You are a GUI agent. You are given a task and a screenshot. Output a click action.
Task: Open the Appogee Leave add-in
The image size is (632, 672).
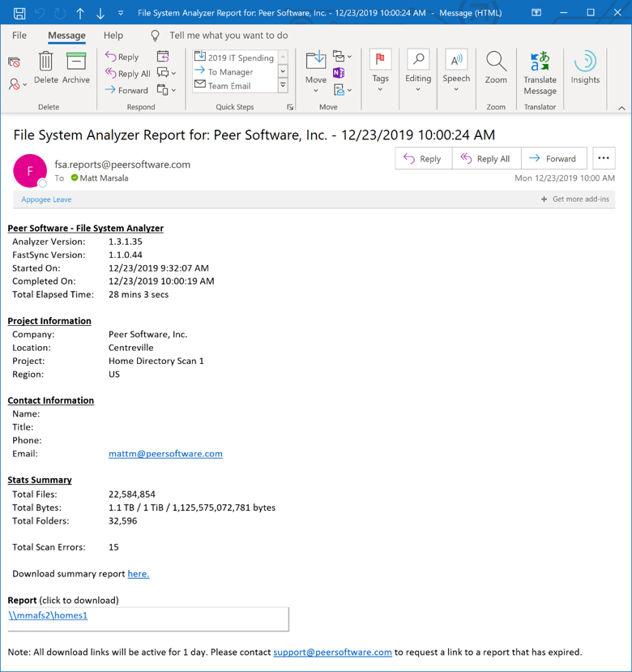[46, 199]
